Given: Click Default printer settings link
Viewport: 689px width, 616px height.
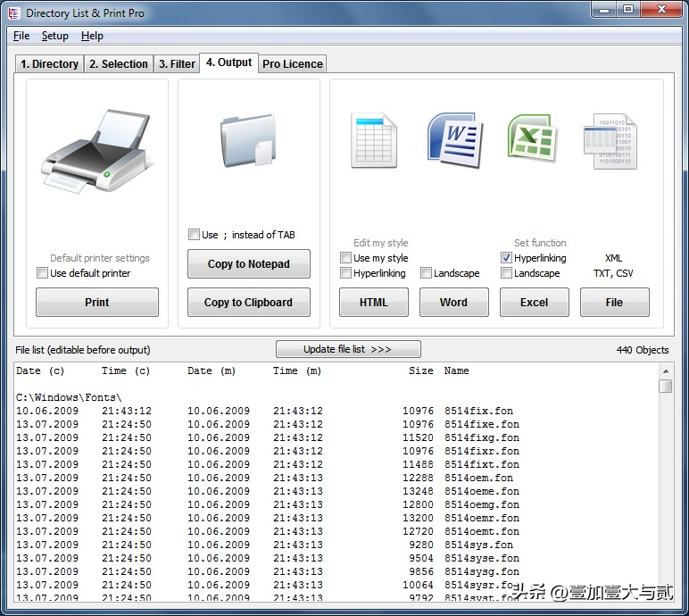Looking at the screenshot, I should pos(100,258).
